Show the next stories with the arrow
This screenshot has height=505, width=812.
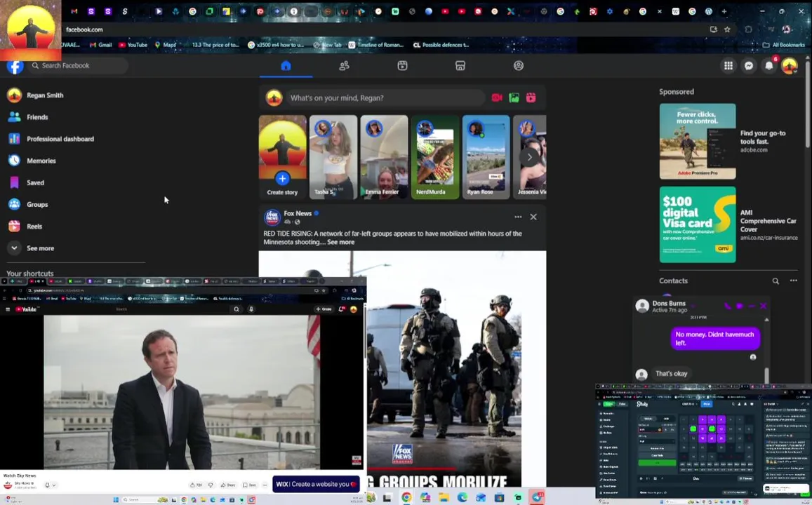click(x=529, y=157)
